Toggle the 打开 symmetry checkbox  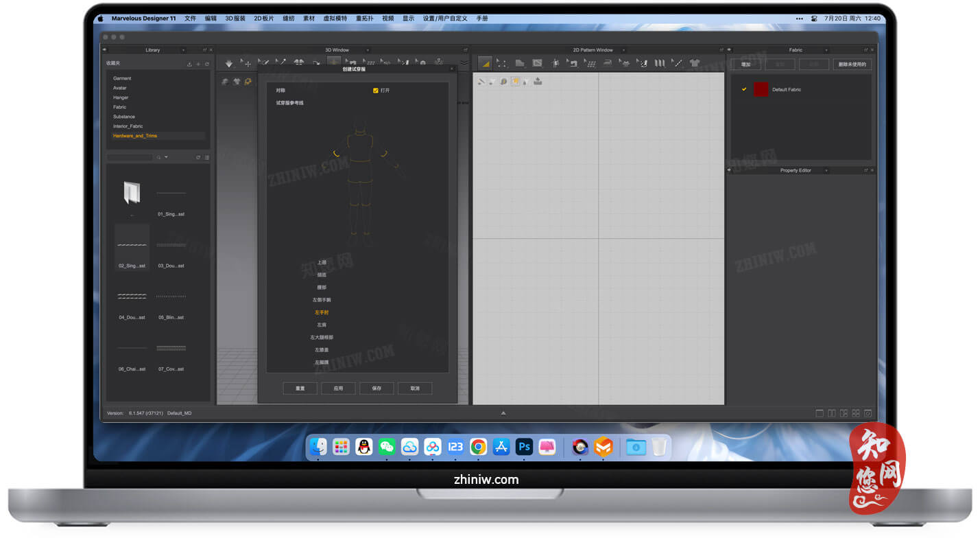coord(375,90)
